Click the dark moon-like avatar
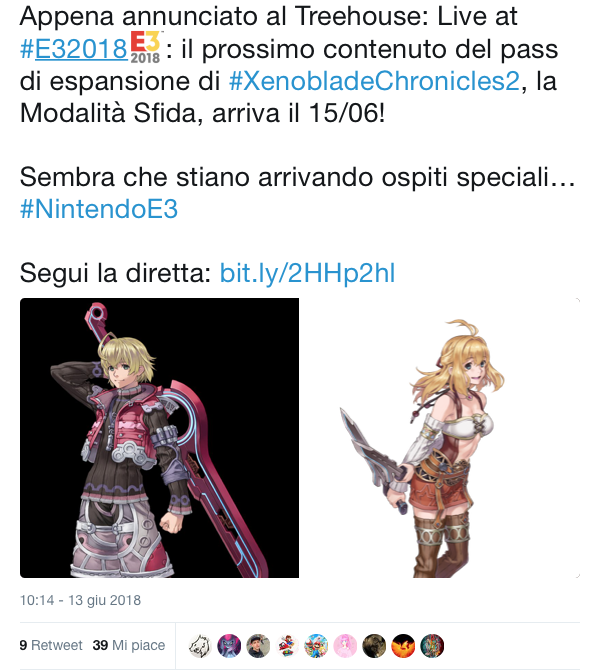 pos(374,645)
